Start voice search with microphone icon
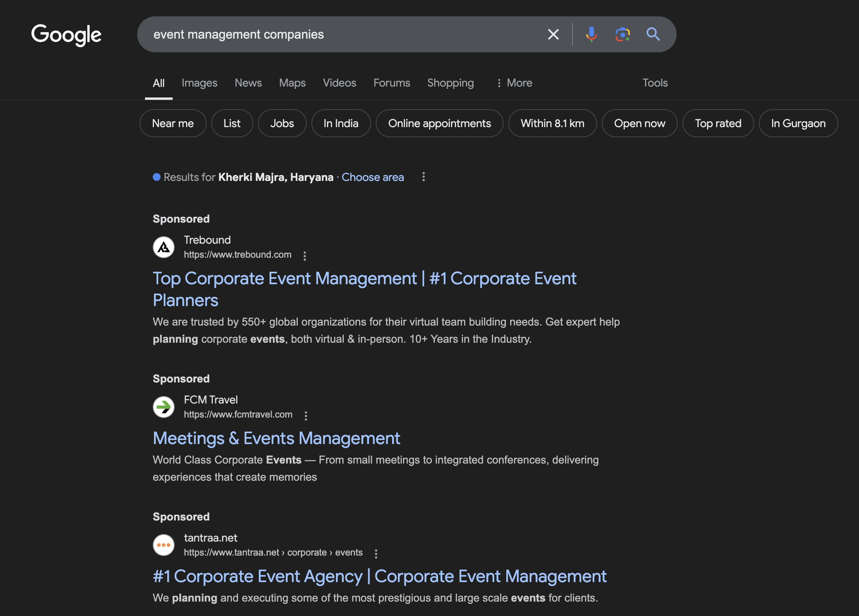The width and height of the screenshot is (859, 616). pyautogui.click(x=591, y=34)
